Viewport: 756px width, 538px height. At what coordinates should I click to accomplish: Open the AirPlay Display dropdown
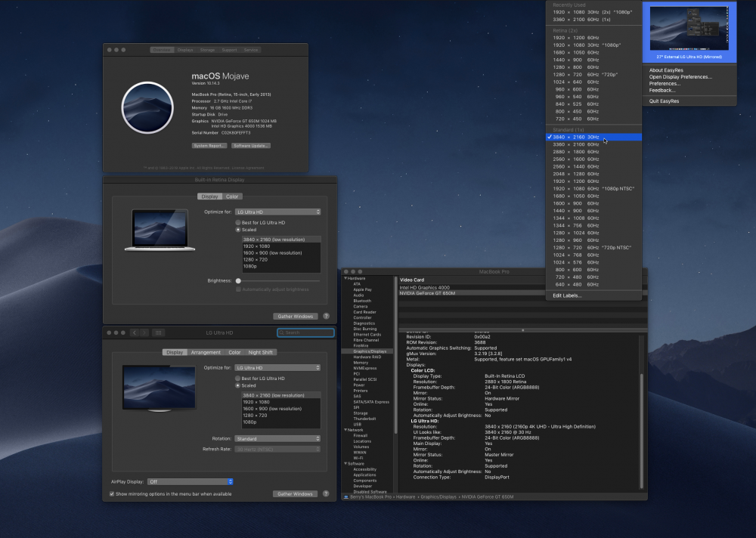(191, 481)
